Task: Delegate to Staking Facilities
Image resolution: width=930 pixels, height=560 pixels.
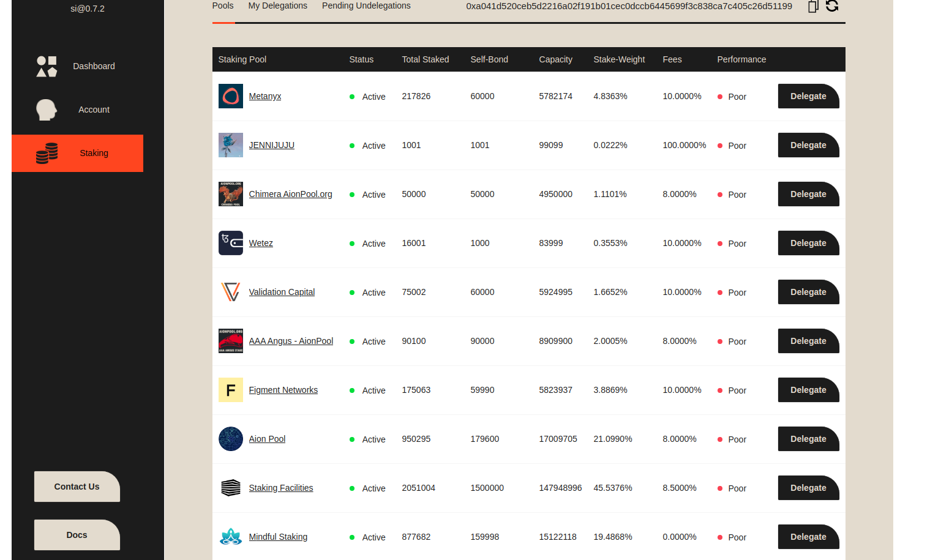Action: (x=808, y=488)
